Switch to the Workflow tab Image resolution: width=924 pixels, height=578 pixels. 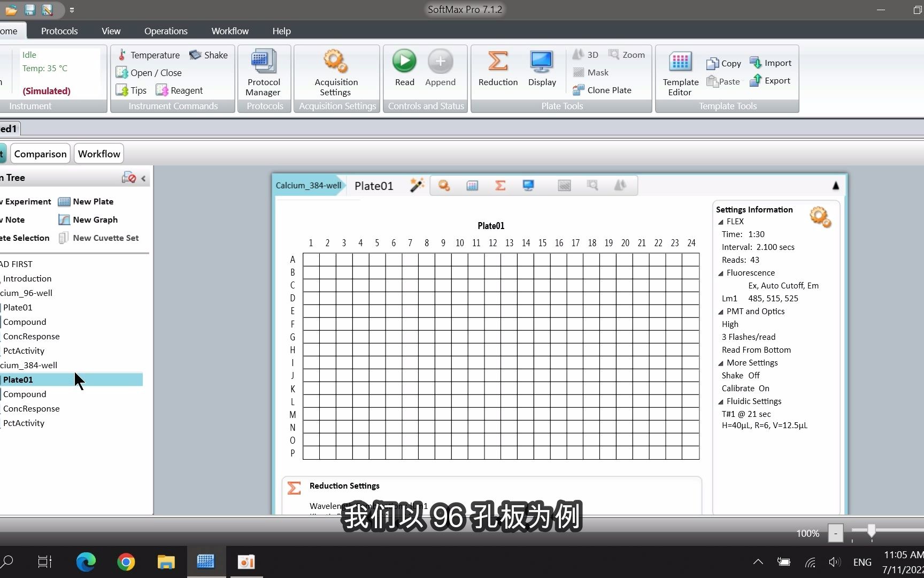point(98,153)
